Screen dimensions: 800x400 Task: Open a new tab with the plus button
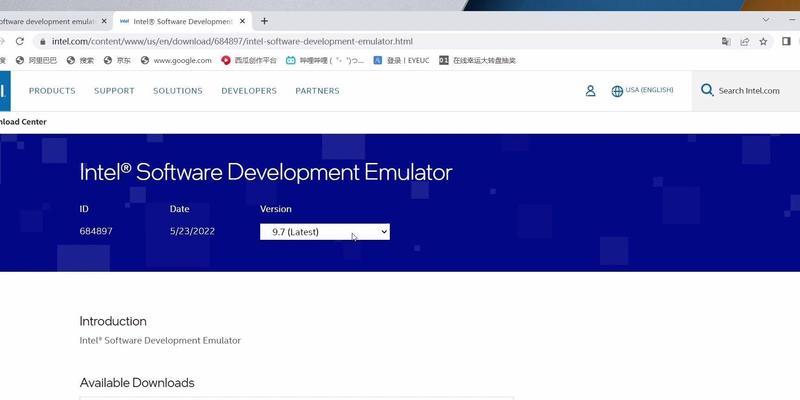click(x=264, y=21)
